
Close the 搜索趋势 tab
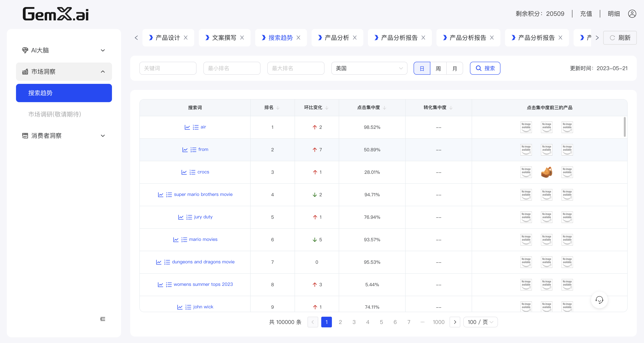(x=299, y=38)
